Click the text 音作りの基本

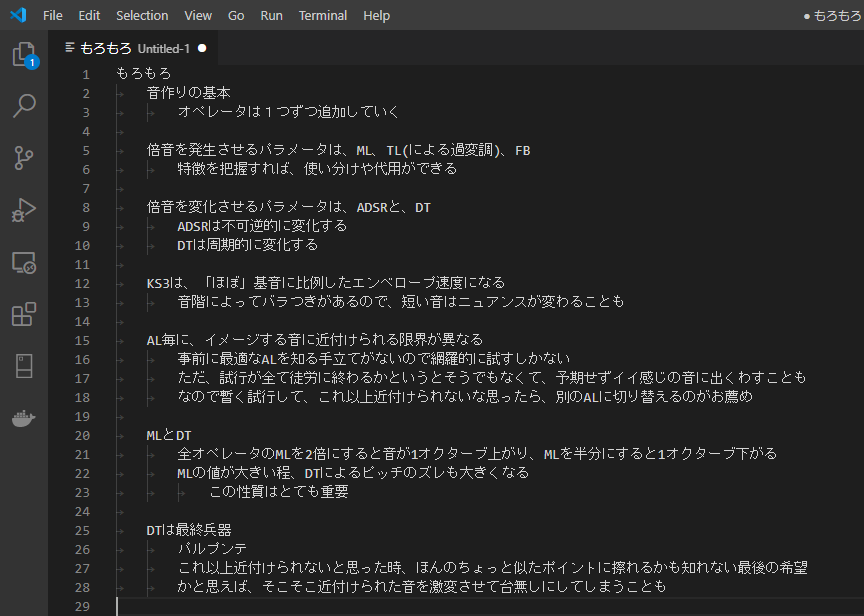pos(188,93)
